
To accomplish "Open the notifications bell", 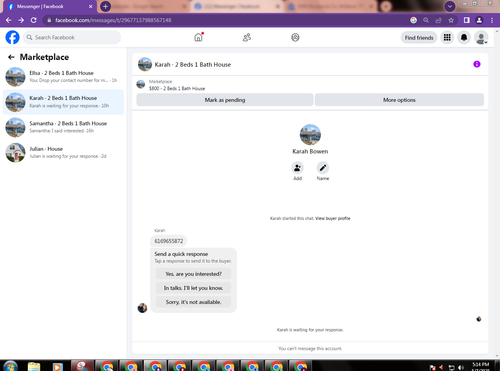I will tap(464, 38).
